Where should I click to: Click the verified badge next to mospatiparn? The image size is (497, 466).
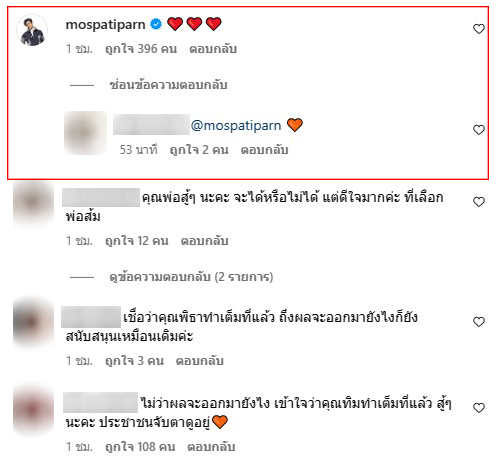point(156,24)
